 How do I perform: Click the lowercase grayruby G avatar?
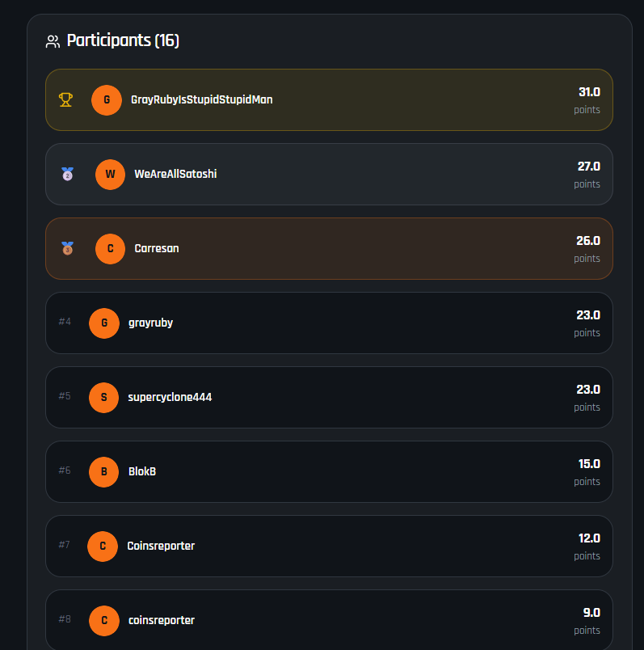(x=103, y=323)
